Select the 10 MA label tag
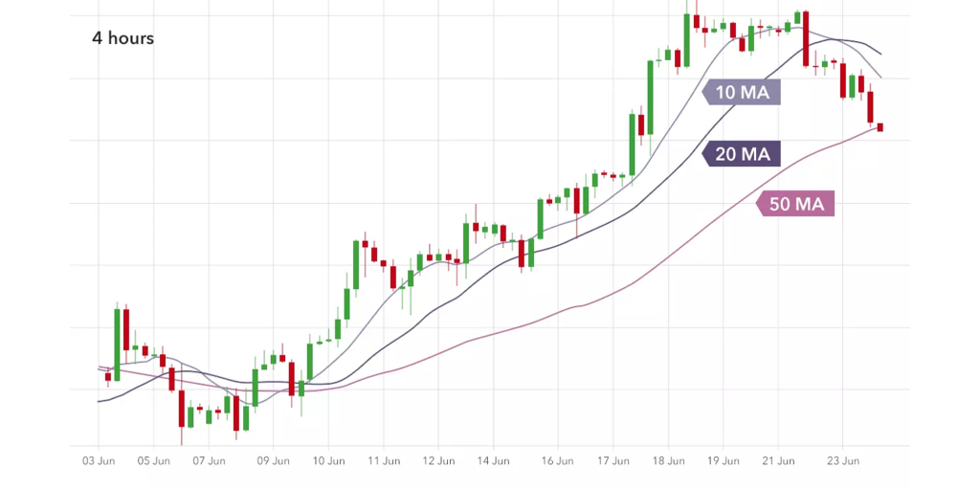Viewport: 980px width, 490px height. [x=744, y=92]
